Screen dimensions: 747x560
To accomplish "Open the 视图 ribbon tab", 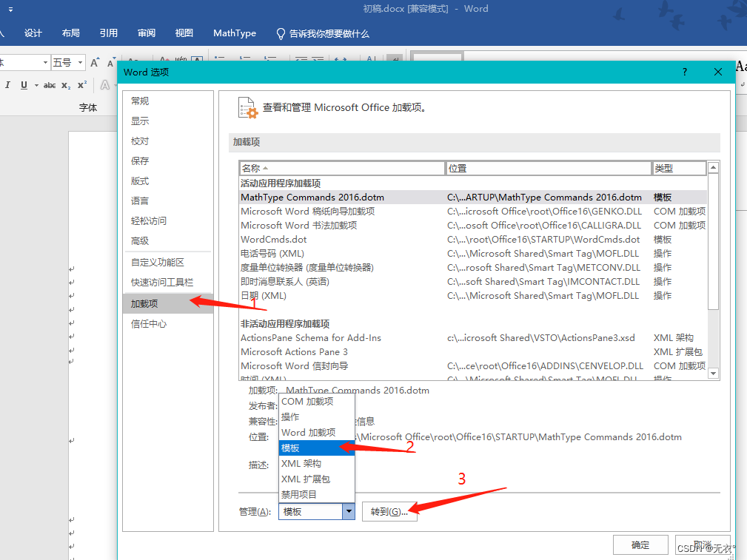I will [184, 33].
